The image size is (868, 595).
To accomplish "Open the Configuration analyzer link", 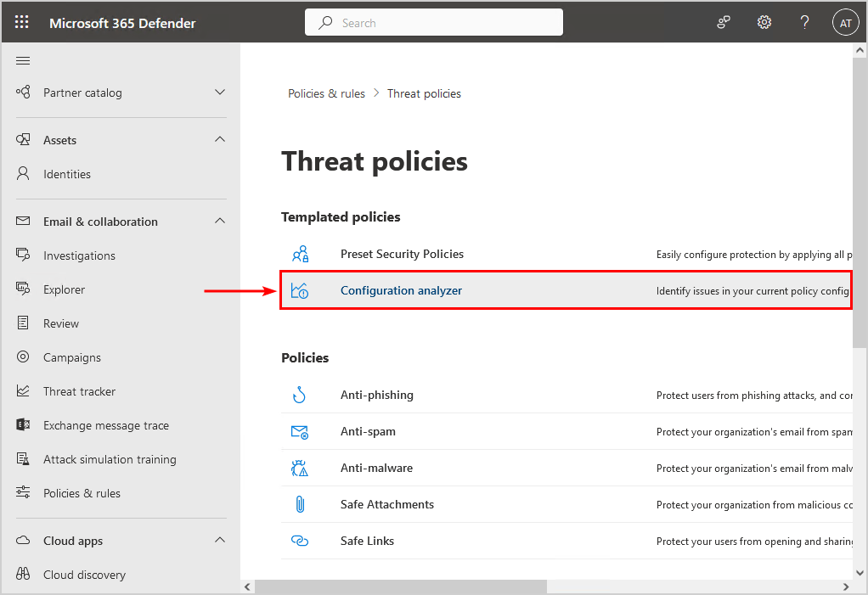I will [x=401, y=290].
